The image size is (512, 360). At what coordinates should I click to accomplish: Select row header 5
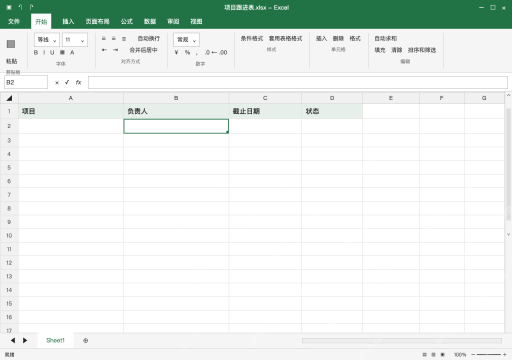pyautogui.click(x=9, y=168)
